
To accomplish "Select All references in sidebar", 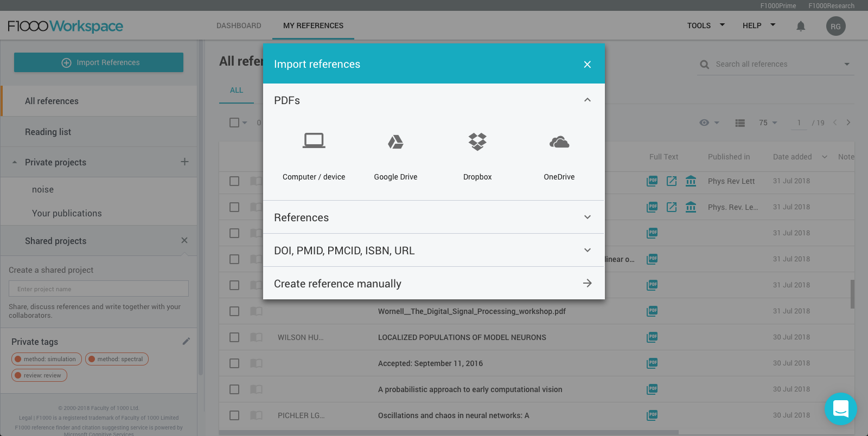I will (99, 101).
